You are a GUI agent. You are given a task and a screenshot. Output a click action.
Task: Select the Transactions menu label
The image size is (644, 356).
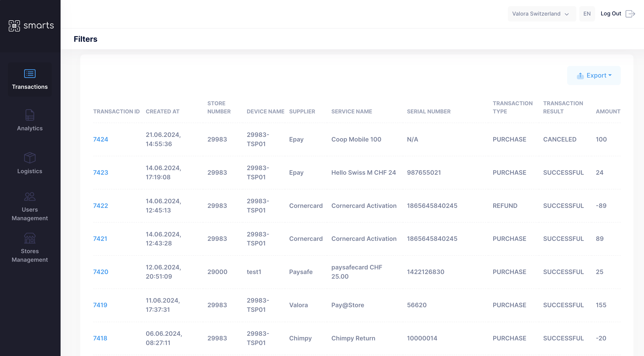click(x=30, y=87)
